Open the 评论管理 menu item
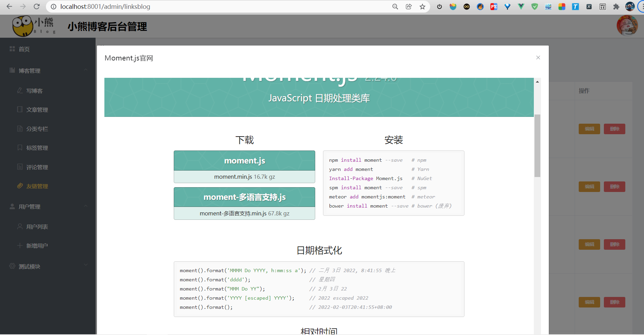 coord(48,167)
